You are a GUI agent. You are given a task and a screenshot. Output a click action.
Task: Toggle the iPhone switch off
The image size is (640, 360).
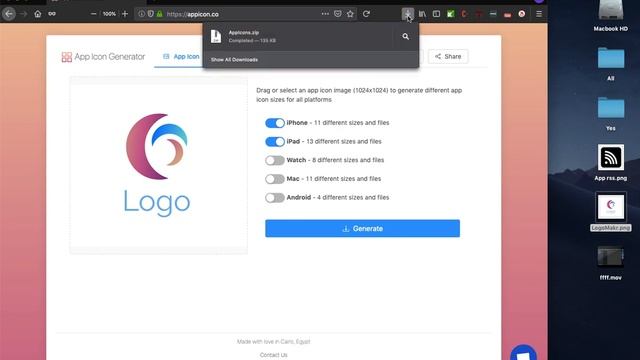click(275, 123)
